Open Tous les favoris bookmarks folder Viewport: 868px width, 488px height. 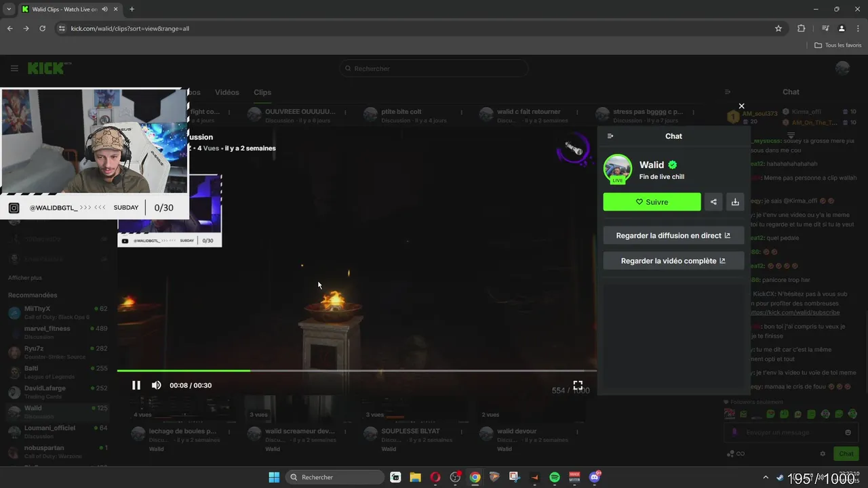[x=837, y=45]
